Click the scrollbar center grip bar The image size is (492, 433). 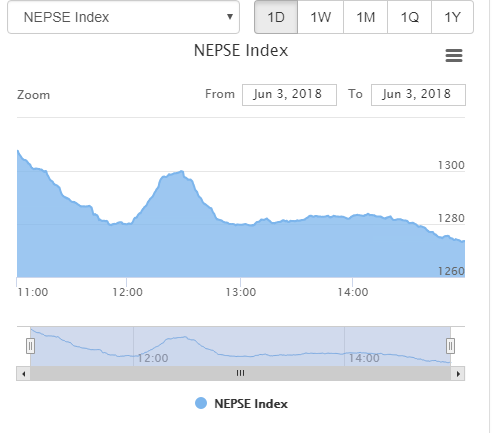click(240, 373)
